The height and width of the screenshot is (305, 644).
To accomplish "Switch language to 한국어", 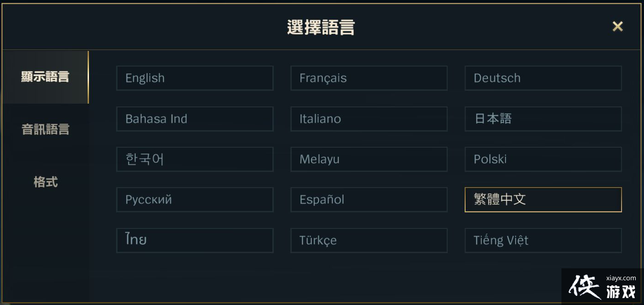I will [194, 159].
